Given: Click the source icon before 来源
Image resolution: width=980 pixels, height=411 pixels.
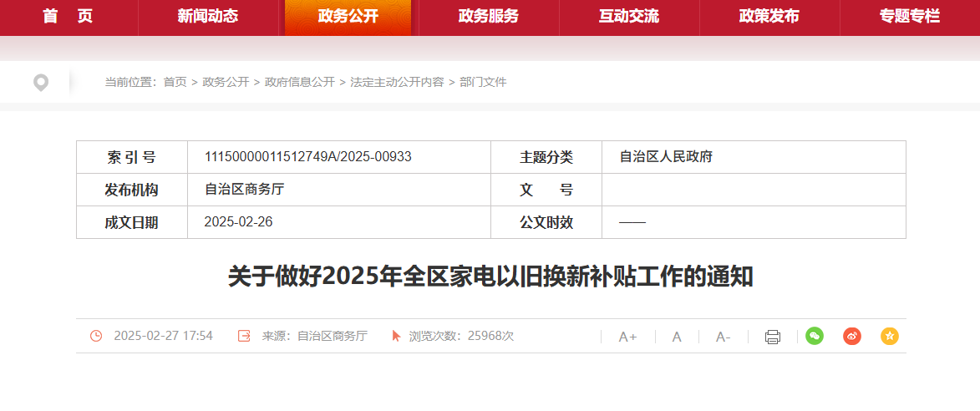Looking at the screenshot, I should 245,336.
